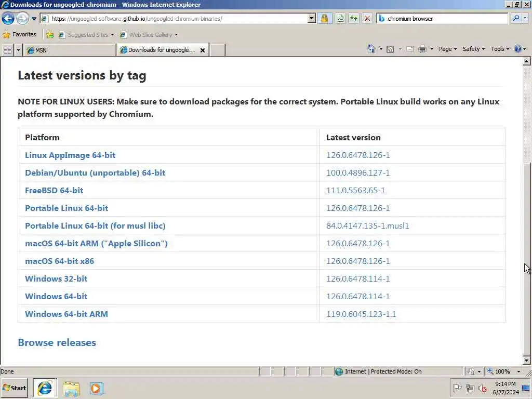The height and width of the screenshot is (399, 532).
Task: Go back using the Back arrow button
Action: pos(8,18)
